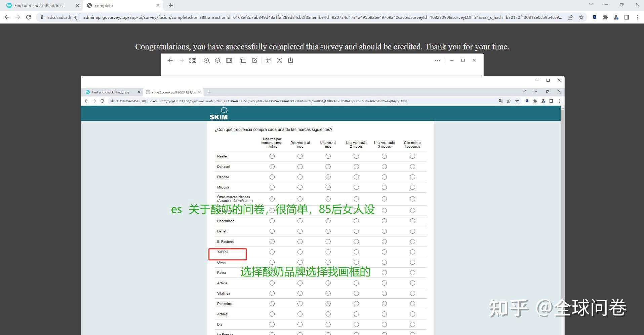This screenshot has height=335, width=644.
Task: Click the actual size icon in image viewer
Action: [229, 61]
